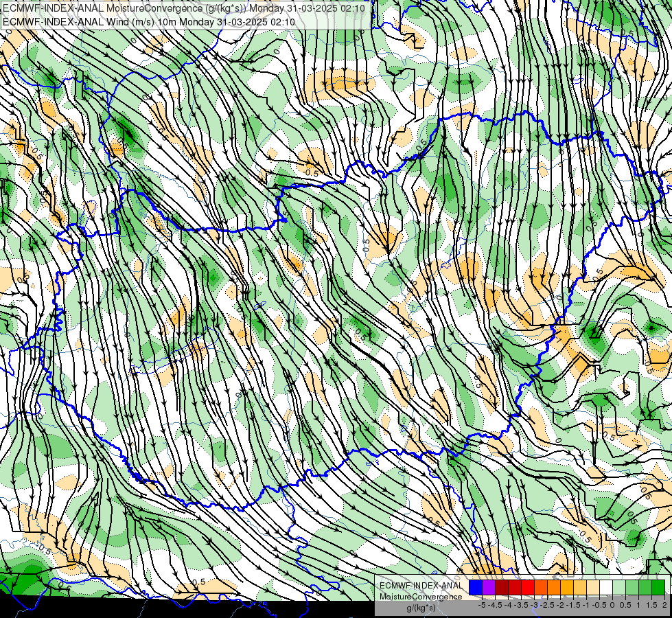Click the legend tick label -3.5
This screenshot has width=672, height=618.
522,605
